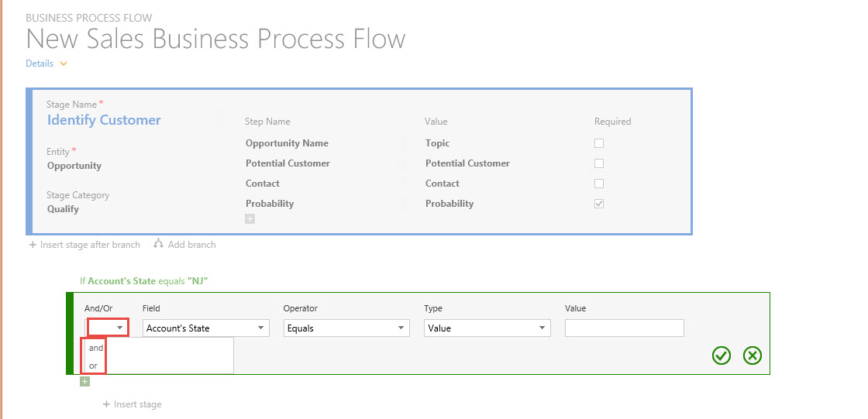The height and width of the screenshot is (419, 868).
Task: Click the green plus icon below the condition
Action: (85, 381)
